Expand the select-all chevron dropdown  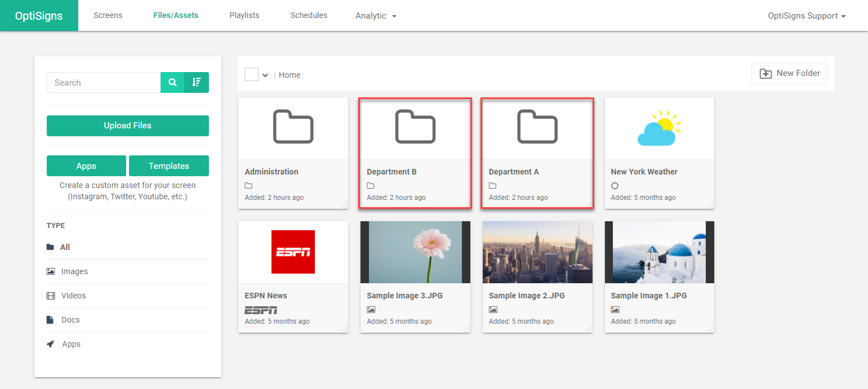click(265, 75)
